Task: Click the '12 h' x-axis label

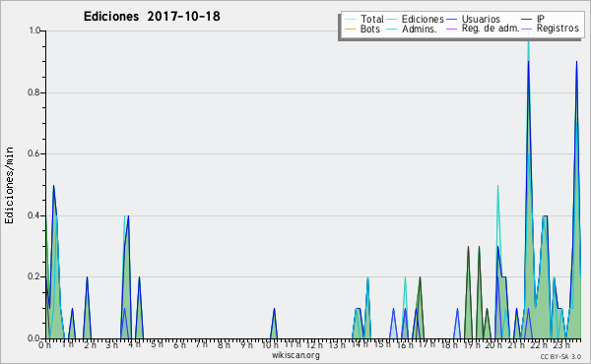Action: [x=314, y=344]
